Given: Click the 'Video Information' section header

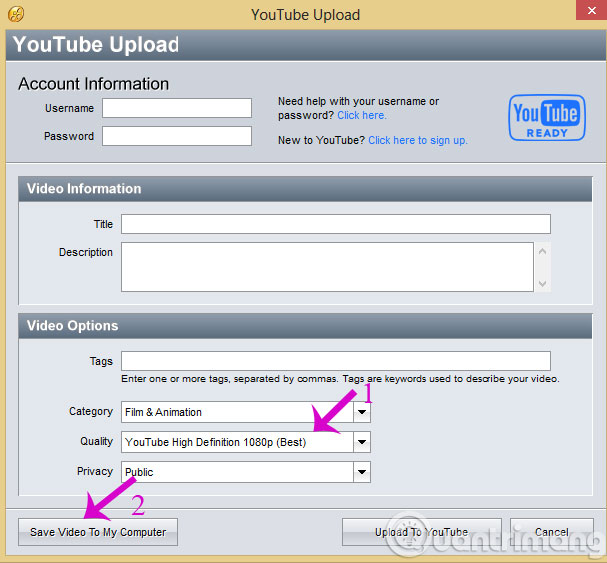Looking at the screenshot, I should (x=305, y=189).
